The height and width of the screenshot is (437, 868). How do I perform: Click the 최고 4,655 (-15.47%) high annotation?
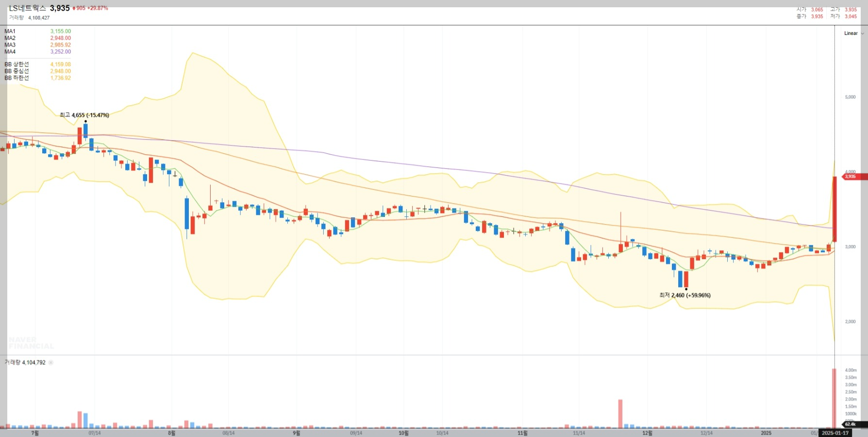[84, 115]
